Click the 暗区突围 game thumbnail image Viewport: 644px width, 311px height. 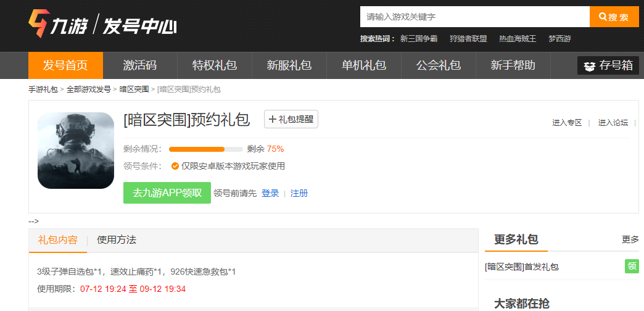[76, 151]
